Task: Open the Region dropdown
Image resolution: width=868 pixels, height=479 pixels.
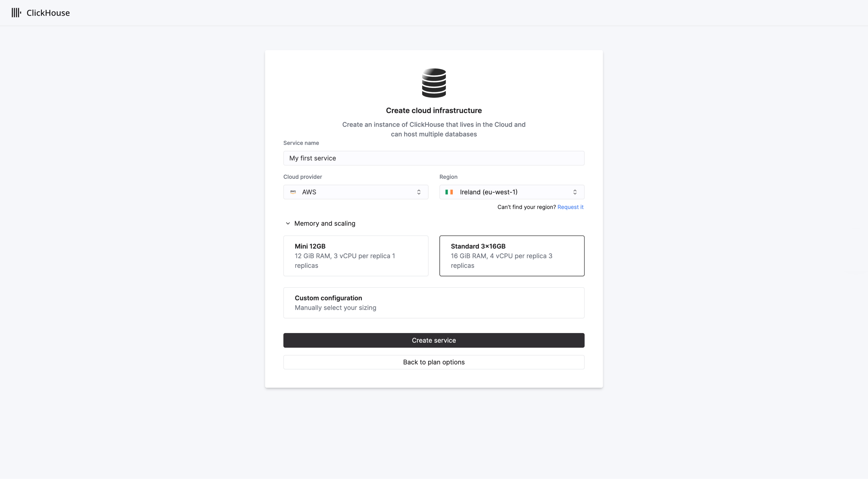Action: [x=511, y=192]
